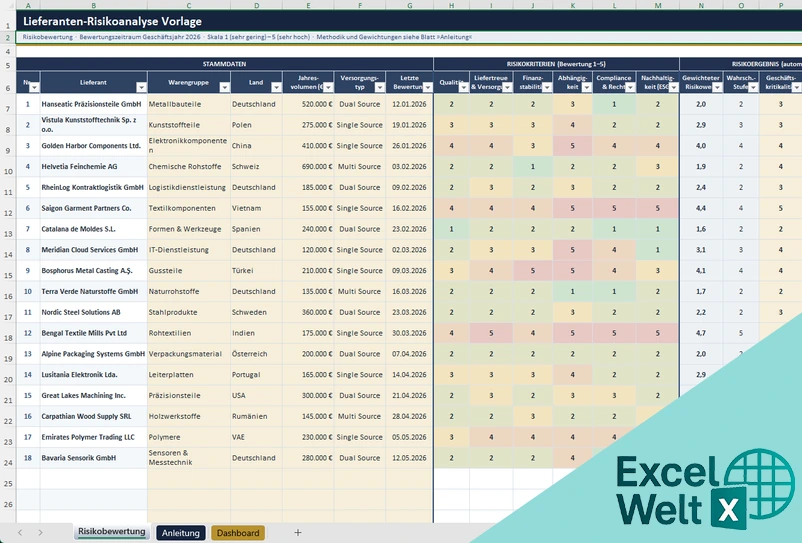Viewport: 802px width, 543px height.
Task: Open the Nachhaltigkeit filter dropdown
Action: [674, 87]
